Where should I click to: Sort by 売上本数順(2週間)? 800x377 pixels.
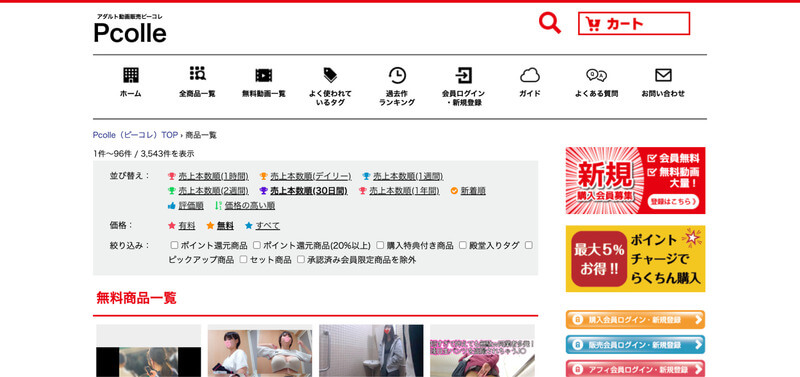click(x=213, y=191)
